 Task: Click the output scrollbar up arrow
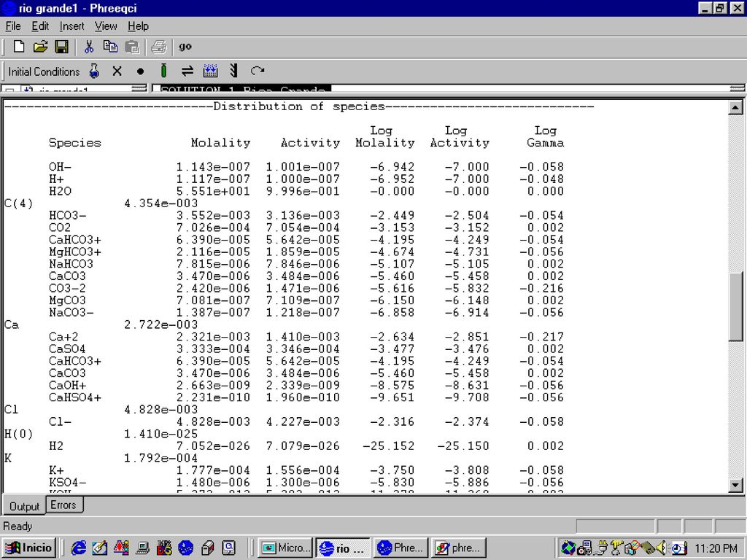(735, 108)
